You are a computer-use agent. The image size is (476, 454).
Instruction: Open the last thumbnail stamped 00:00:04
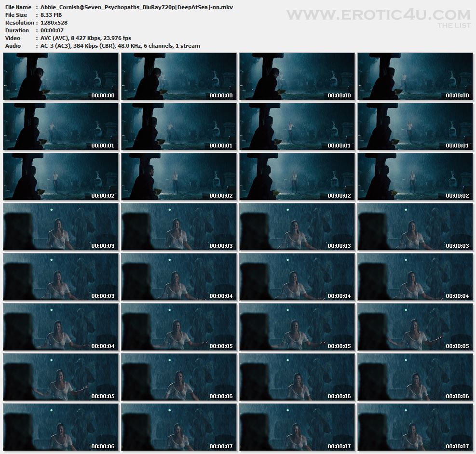[61, 327]
